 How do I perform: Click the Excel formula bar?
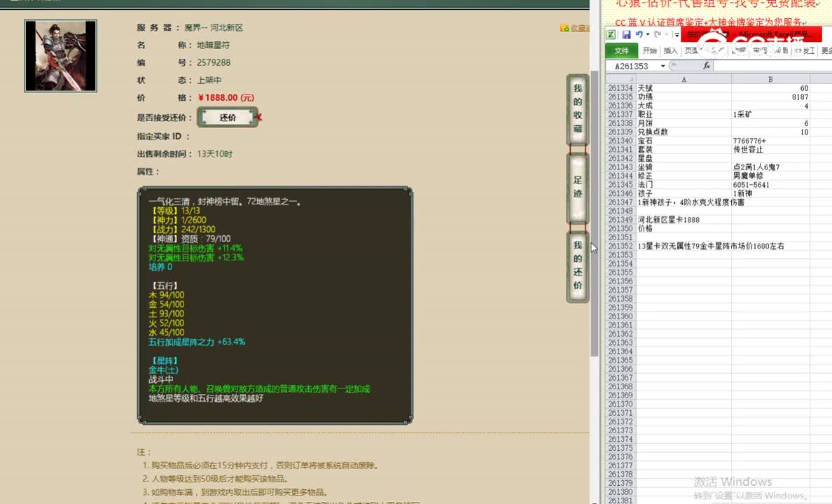(773, 66)
